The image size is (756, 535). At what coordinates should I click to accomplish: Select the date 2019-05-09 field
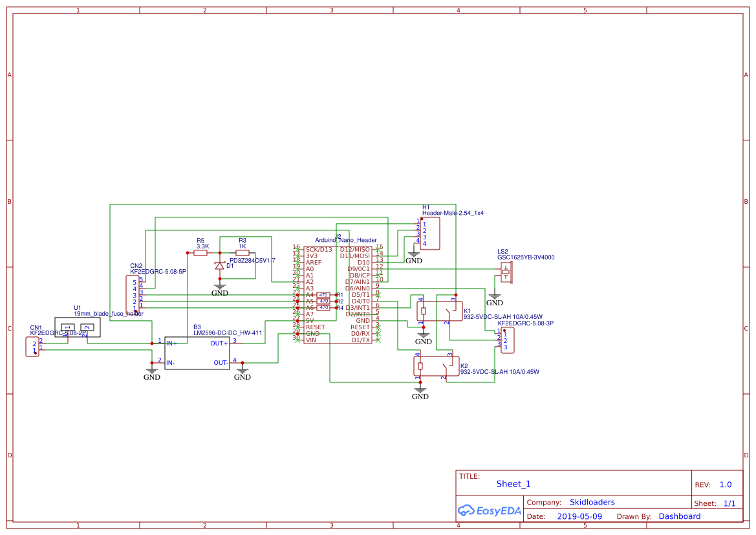click(x=579, y=516)
